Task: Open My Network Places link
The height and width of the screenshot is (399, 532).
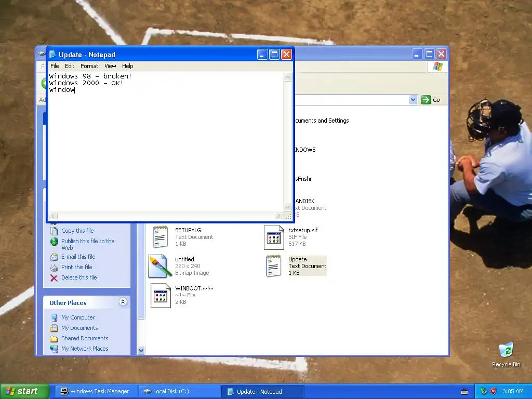Action: (x=85, y=349)
